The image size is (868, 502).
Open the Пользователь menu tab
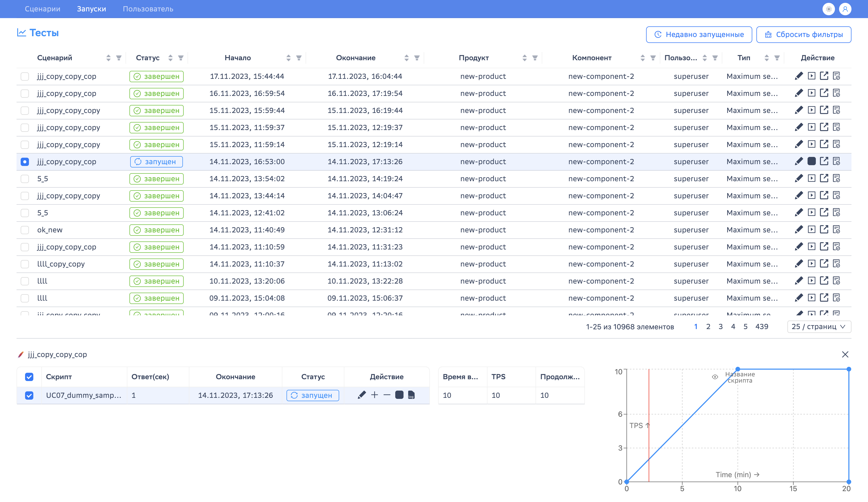click(148, 9)
